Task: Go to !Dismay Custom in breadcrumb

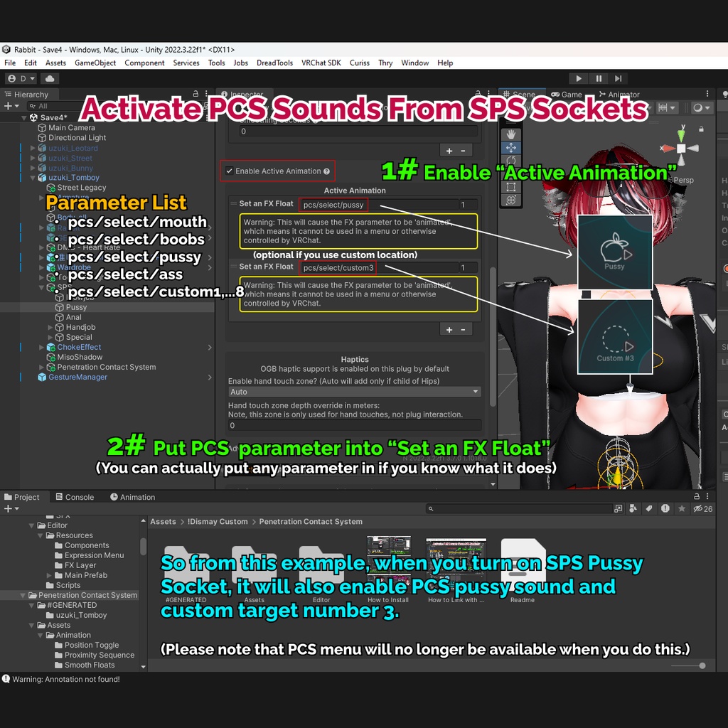Action: click(218, 521)
